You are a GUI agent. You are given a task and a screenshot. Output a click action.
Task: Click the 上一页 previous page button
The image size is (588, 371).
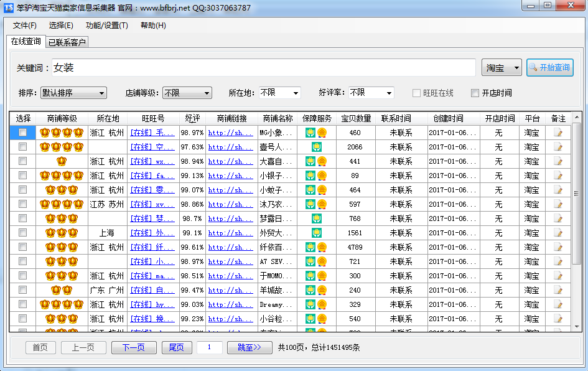tap(83, 347)
